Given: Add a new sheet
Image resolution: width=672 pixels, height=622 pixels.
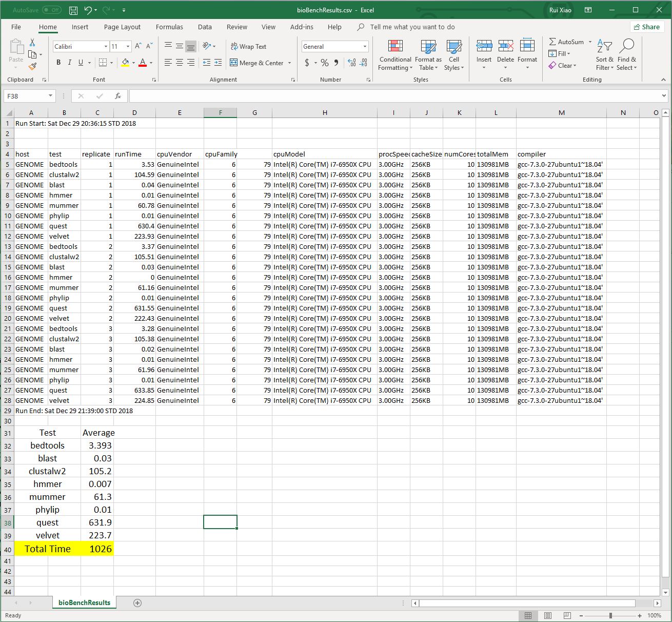Looking at the screenshot, I should [137, 603].
